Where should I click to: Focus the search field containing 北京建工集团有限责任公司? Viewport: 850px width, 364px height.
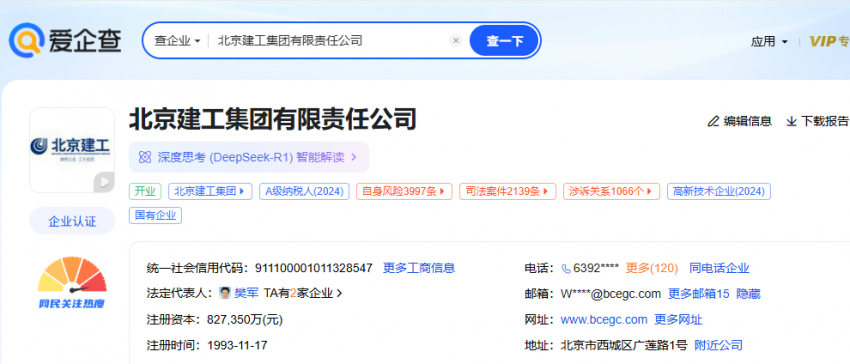point(330,41)
